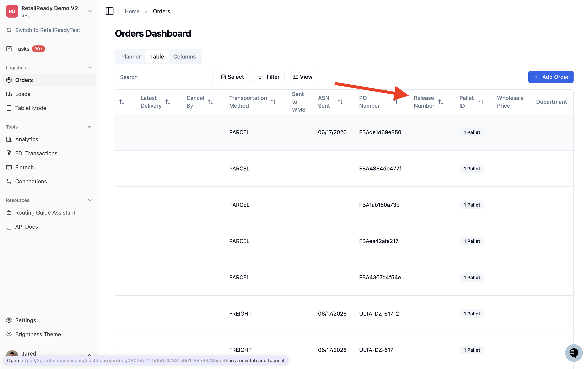Switch to the Columns tab
This screenshot has height=369, width=588.
click(x=185, y=57)
